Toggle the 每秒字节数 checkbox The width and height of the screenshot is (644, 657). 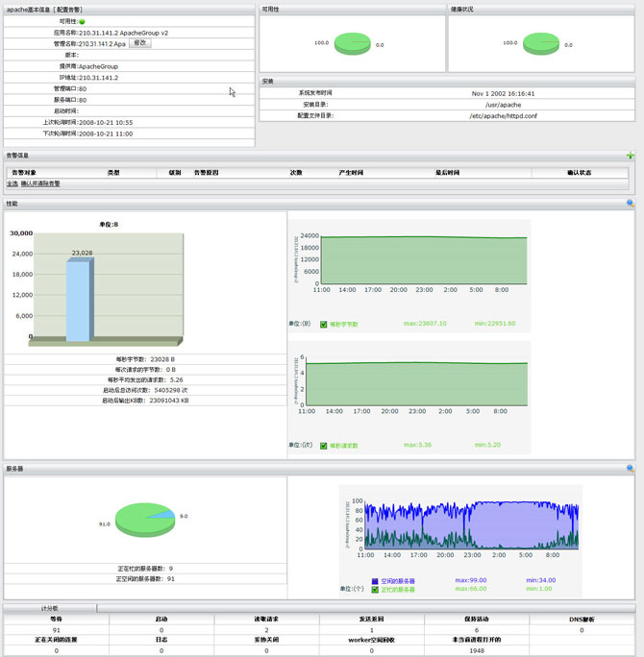(324, 325)
